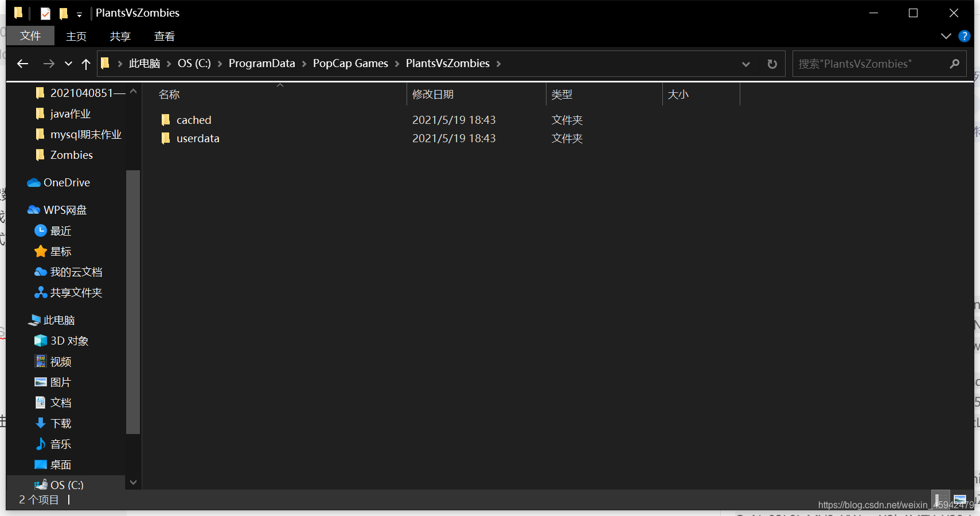Screen dimensions: 980x516
Task: Open the 音乐 music folder
Action: (x=53, y=444)
